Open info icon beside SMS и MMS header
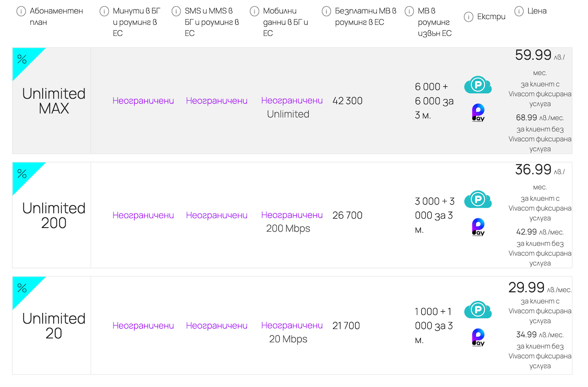 (176, 11)
